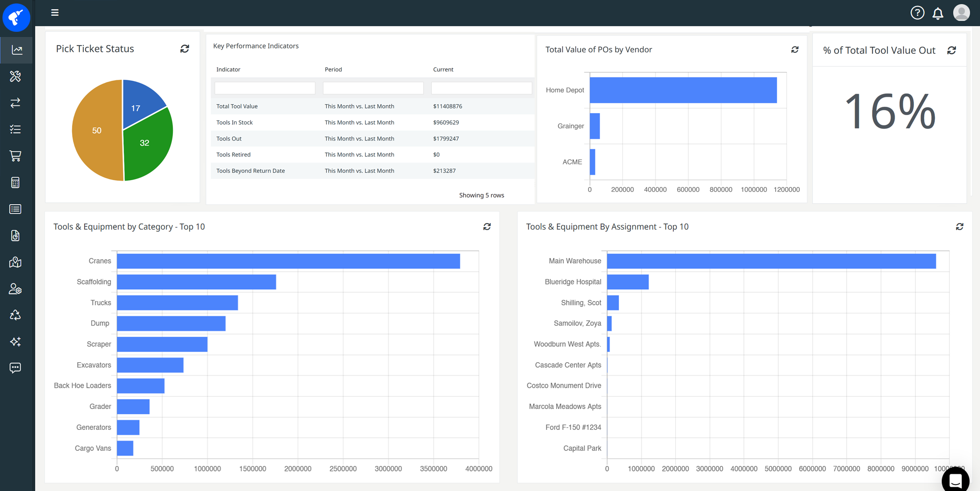Click the Indicator filter input field
Viewport: 980px width, 491px height.
click(265, 88)
